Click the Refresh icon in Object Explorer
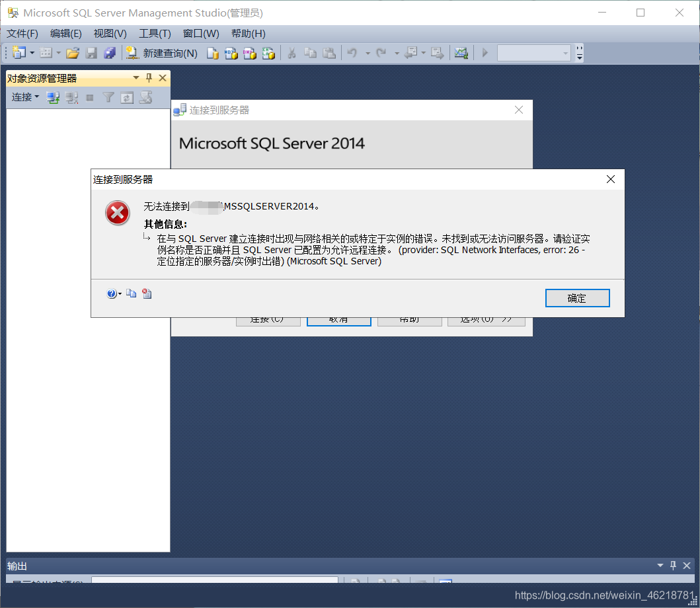The height and width of the screenshot is (608, 700). click(x=127, y=97)
